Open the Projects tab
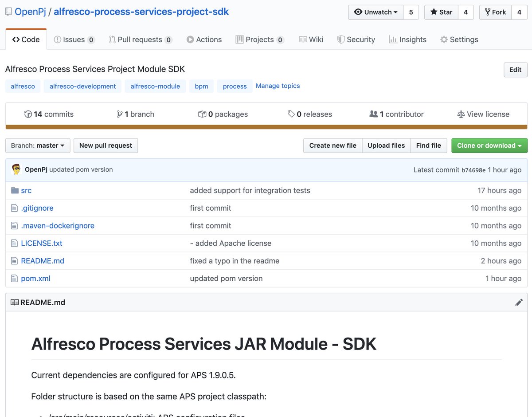 260,39
